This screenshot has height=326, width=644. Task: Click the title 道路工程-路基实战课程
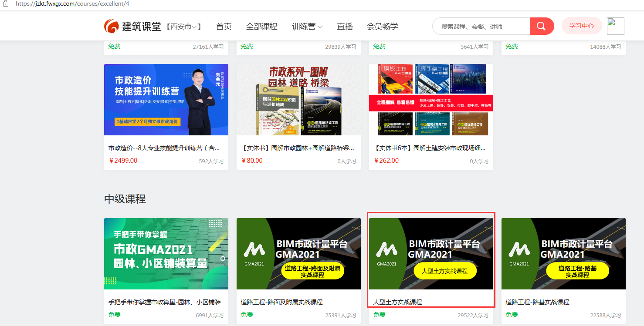538,302
